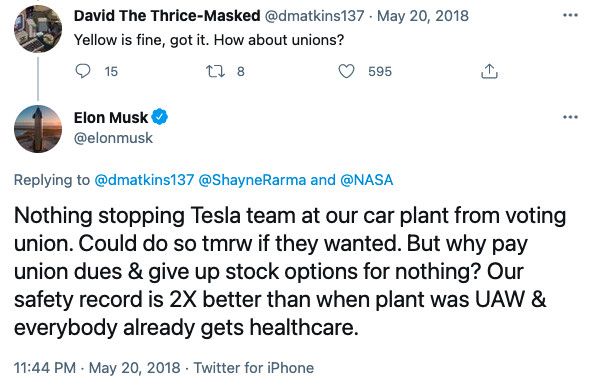Click the Twitter for iPhone source label

tap(254, 368)
